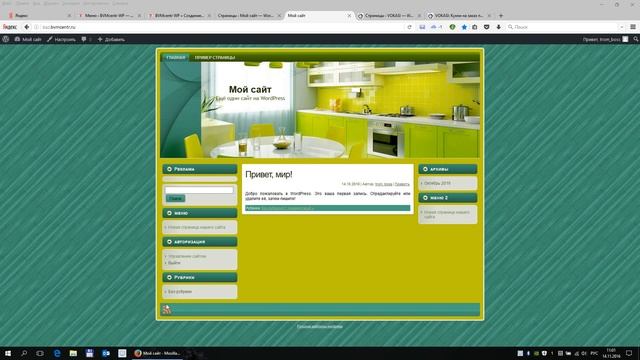Click the post author link
The image size is (640, 360).
(x=383, y=184)
